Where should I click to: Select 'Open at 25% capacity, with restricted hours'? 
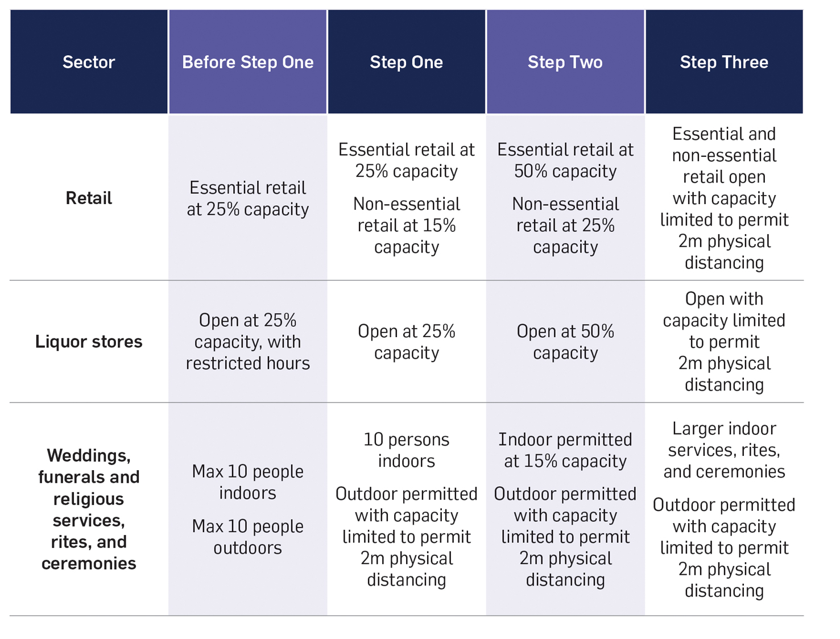click(247, 342)
